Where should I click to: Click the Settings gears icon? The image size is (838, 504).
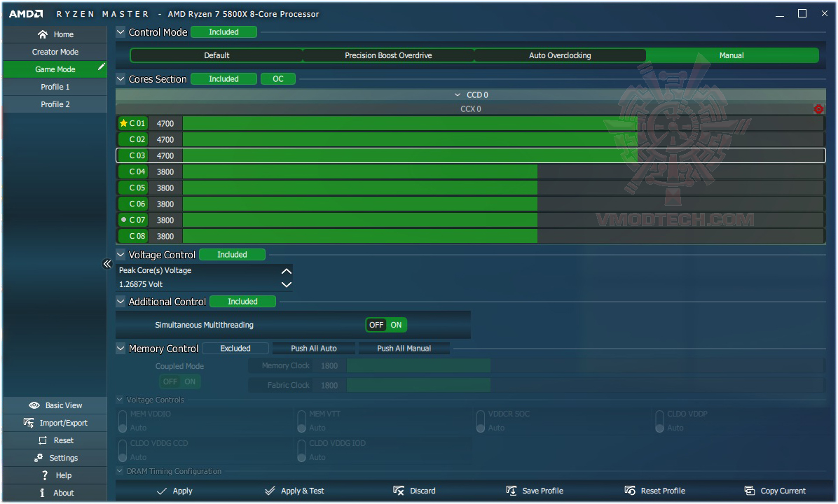39,458
